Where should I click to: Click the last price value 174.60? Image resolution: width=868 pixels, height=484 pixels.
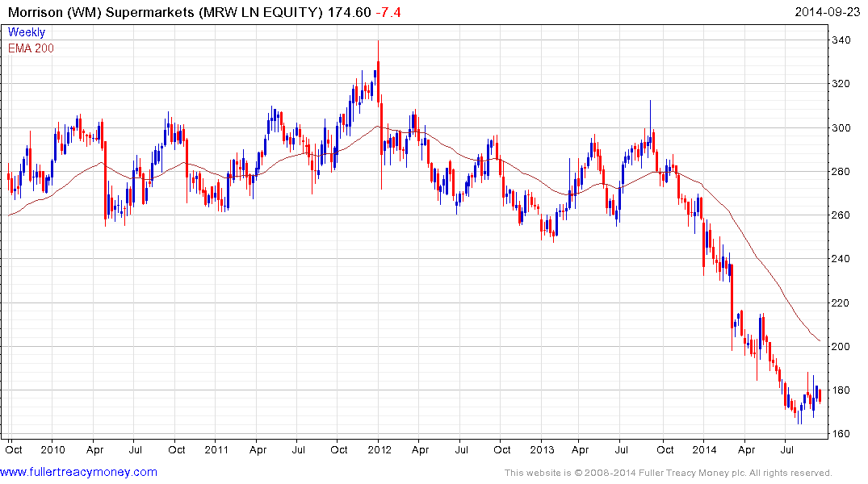(x=350, y=12)
